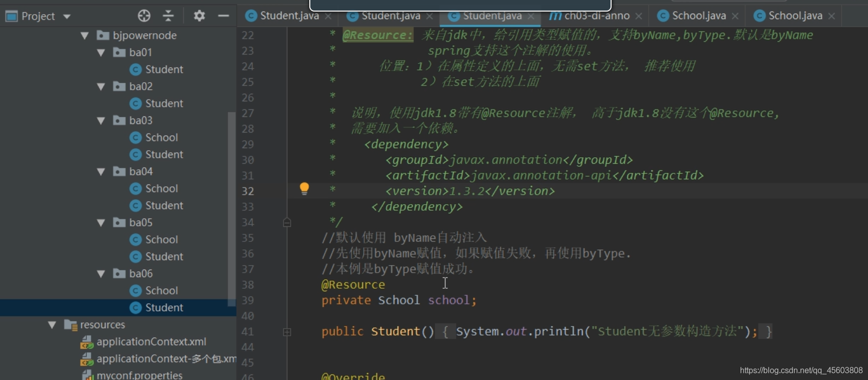Image resolution: width=868 pixels, height=380 pixels.
Task: Select the resources folder icon
Action: click(71, 325)
